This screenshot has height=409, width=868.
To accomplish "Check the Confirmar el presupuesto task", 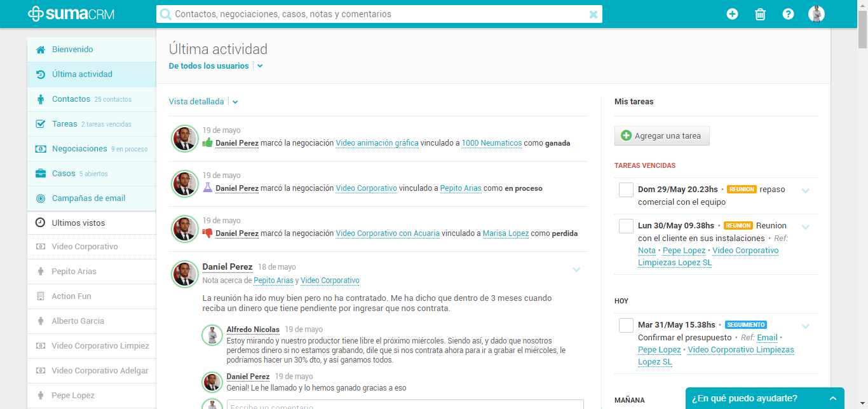I will 626,325.
